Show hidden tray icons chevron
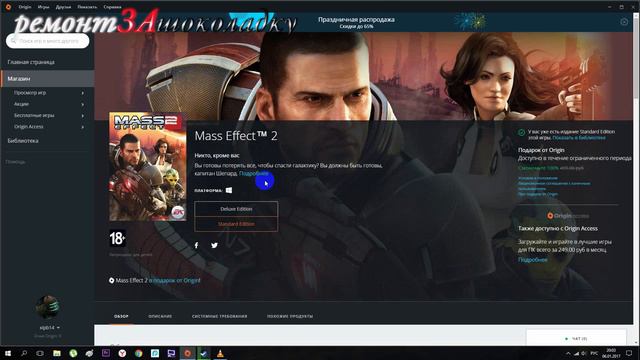640x360 pixels. tap(568, 353)
